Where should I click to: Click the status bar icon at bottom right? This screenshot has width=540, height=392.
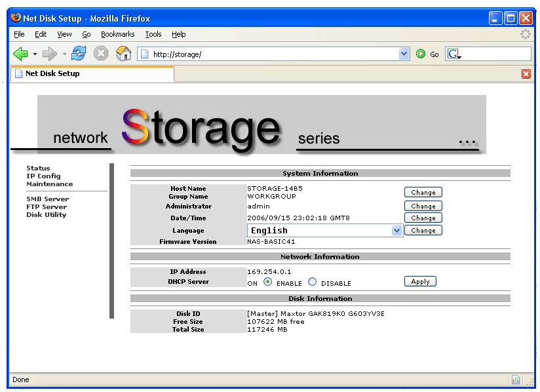click(516, 380)
